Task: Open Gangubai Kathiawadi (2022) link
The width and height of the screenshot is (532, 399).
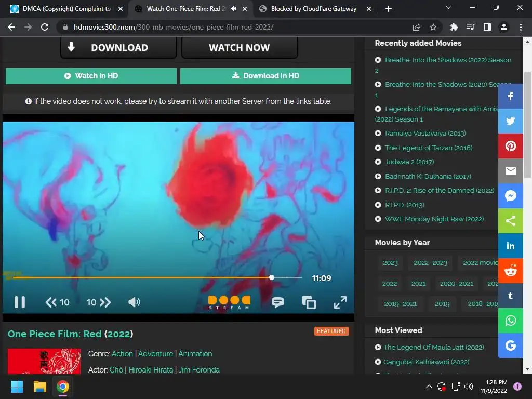Action: [426, 362]
